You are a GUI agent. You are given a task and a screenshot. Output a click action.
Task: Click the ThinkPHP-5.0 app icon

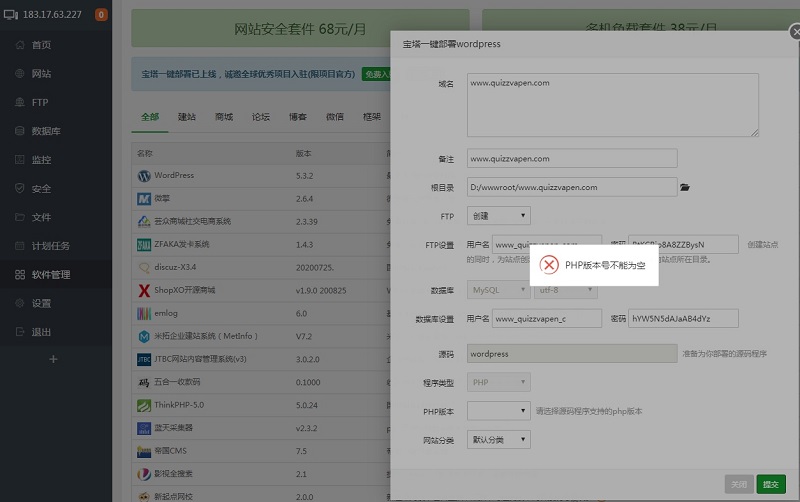pos(144,405)
